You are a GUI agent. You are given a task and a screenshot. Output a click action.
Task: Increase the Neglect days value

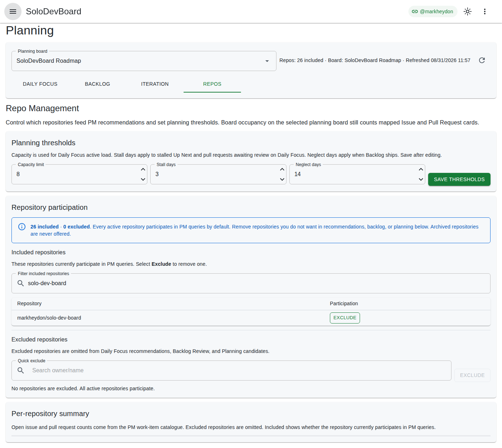(x=421, y=169)
